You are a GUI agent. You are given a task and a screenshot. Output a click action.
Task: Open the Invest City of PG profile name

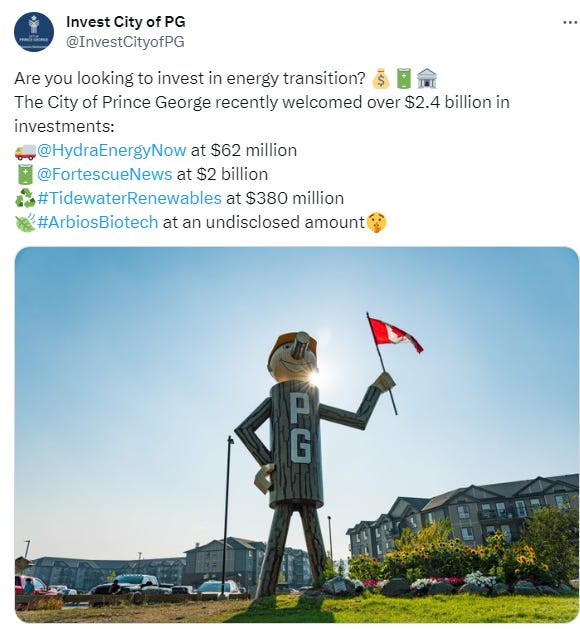pyautogui.click(x=126, y=22)
